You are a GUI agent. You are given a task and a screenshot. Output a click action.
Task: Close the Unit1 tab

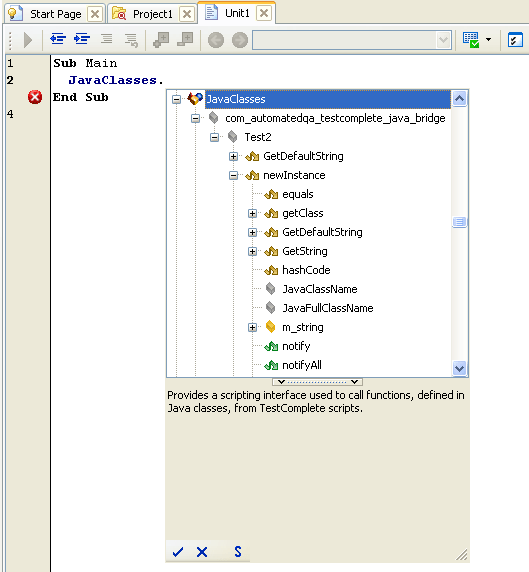(x=264, y=13)
